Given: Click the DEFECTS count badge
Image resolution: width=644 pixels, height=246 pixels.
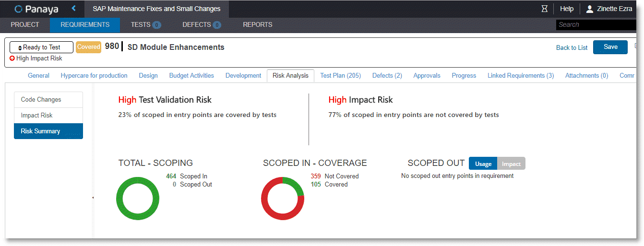Looking at the screenshot, I should [x=217, y=25].
